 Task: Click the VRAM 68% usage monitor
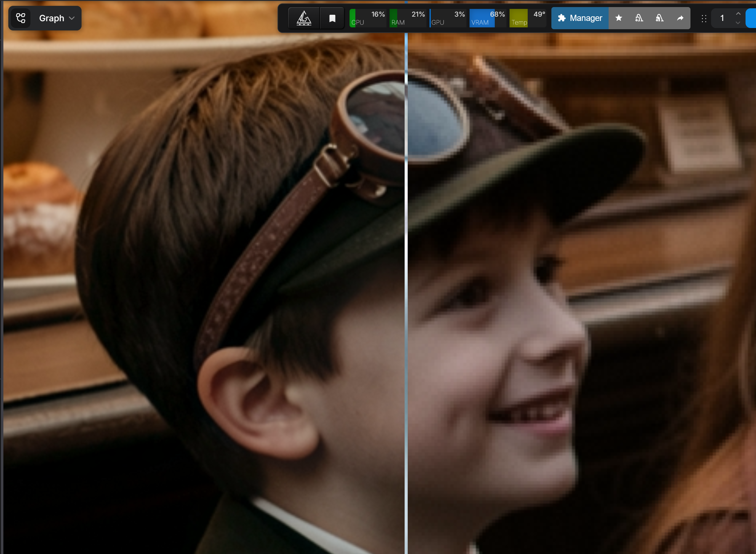pos(488,18)
